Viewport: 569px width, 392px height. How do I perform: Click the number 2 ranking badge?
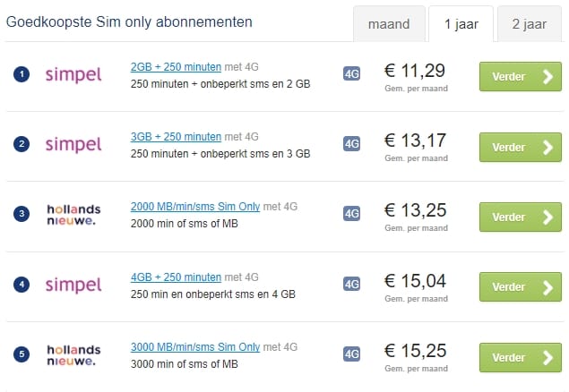click(x=22, y=144)
